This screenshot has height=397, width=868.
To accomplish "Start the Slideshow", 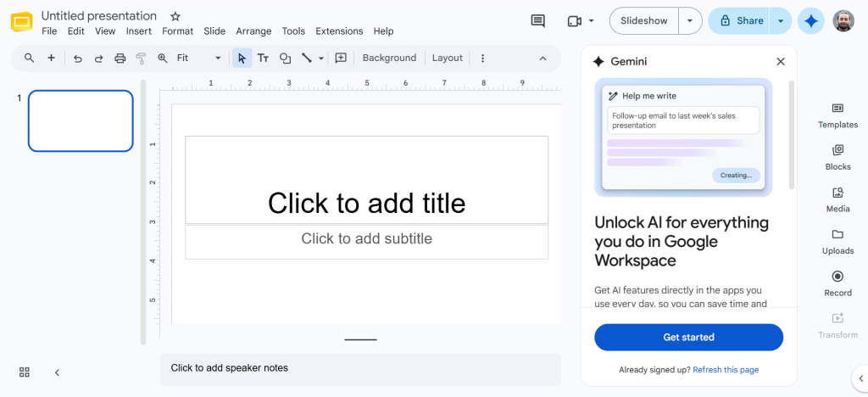I will (644, 21).
